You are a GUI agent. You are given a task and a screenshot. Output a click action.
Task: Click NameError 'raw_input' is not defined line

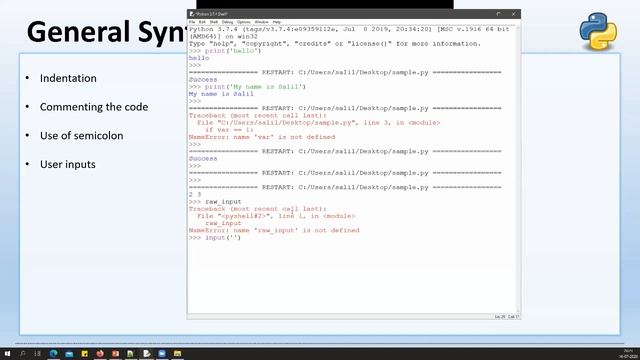(x=274, y=231)
